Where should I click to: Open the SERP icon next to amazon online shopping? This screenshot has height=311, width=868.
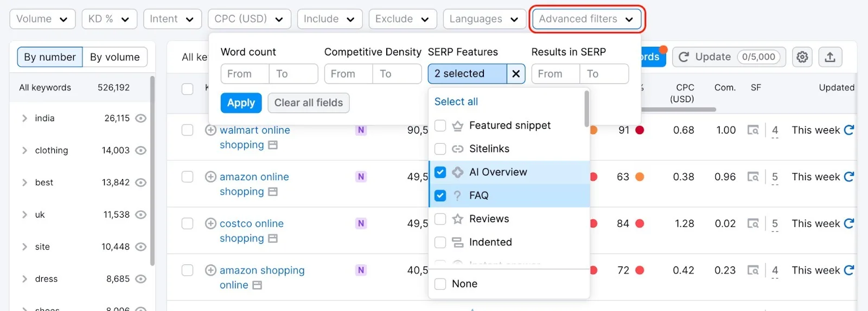(273, 192)
